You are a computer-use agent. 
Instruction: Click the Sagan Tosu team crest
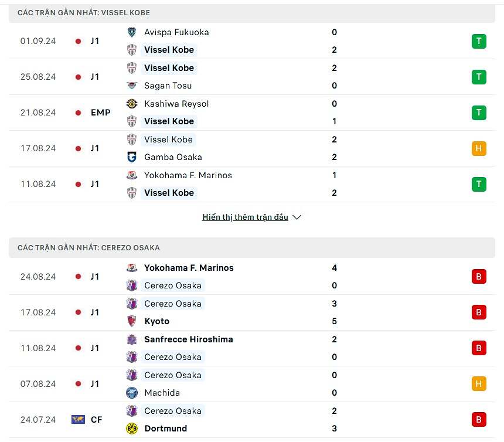click(132, 86)
